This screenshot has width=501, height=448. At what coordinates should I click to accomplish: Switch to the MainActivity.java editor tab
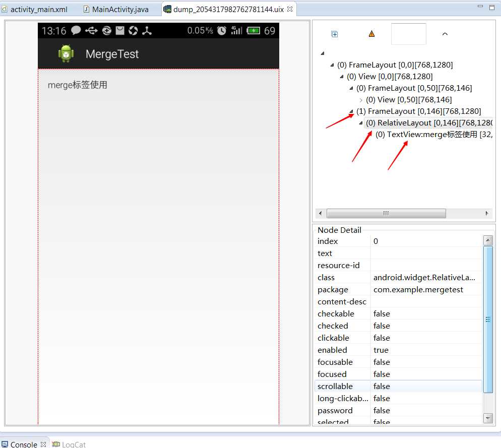pos(116,9)
